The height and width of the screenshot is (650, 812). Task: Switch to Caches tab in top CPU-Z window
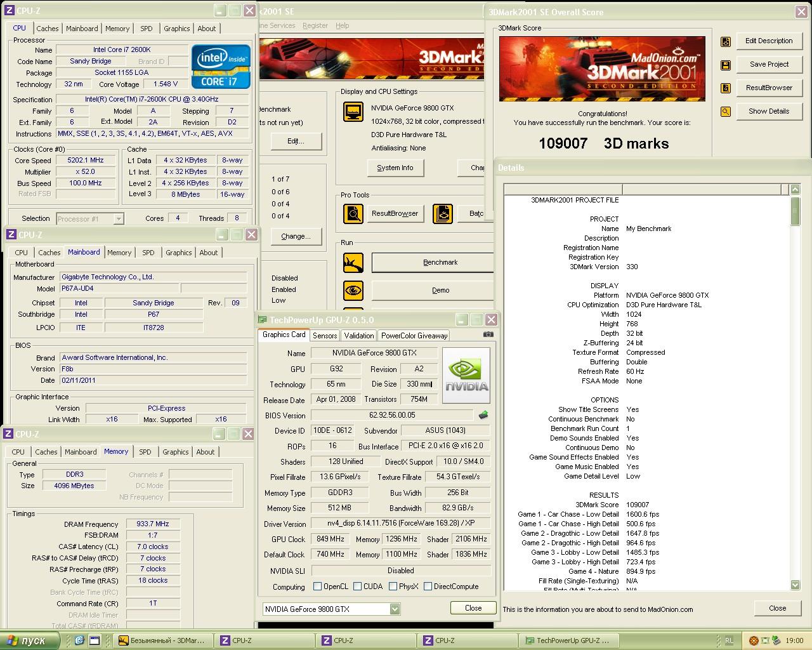[48, 29]
